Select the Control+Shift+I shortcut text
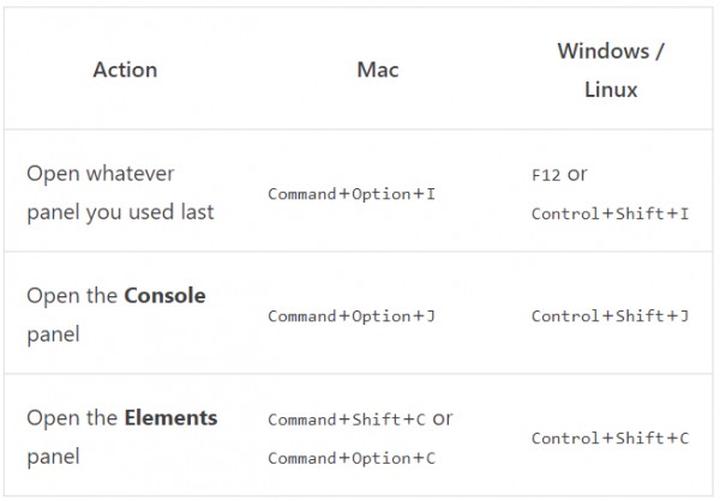The height and width of the screenshot is (501, 720). coord(610,214)
